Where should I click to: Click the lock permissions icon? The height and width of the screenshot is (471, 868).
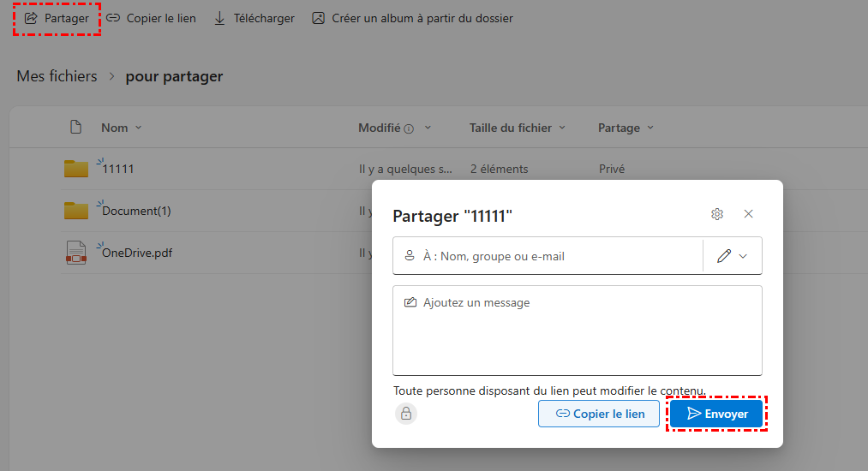point(406,414)
